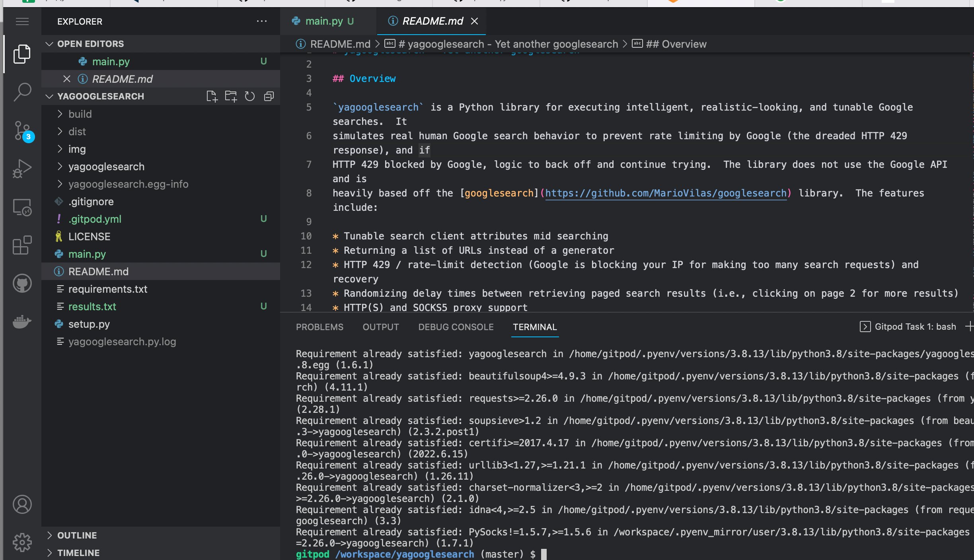Open the GitHub view in activity bar

[x=22, y=283]
